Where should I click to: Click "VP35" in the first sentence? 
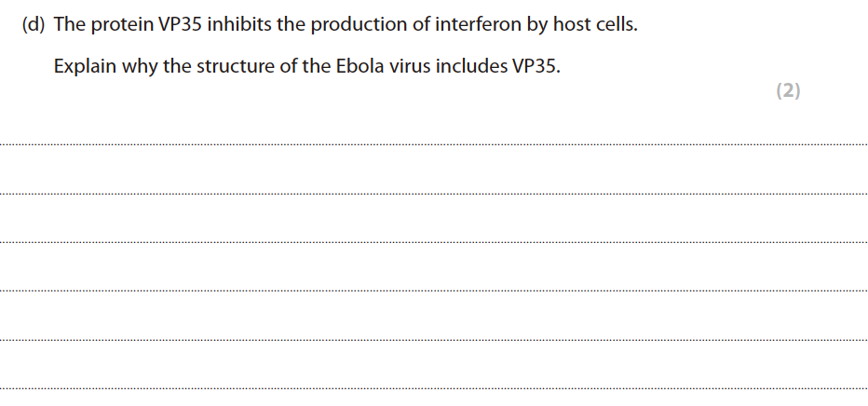[x=170, y=25]
